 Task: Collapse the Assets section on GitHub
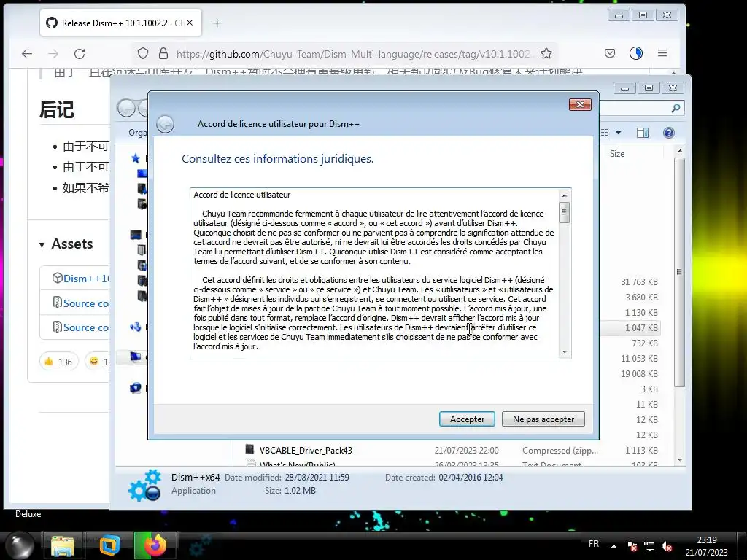(66, 244)
